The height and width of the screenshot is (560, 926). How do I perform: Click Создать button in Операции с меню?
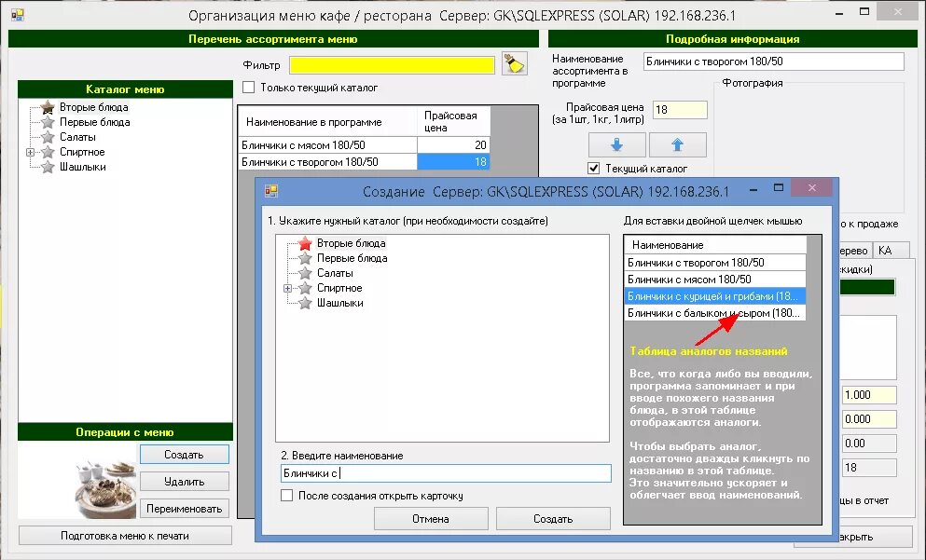(185, 455)
